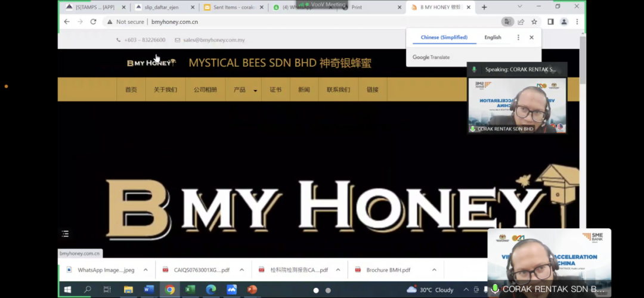Expand options for 检科院检测报告 pdf download
The image size is (644, 298).
click(x=338, y=269)
